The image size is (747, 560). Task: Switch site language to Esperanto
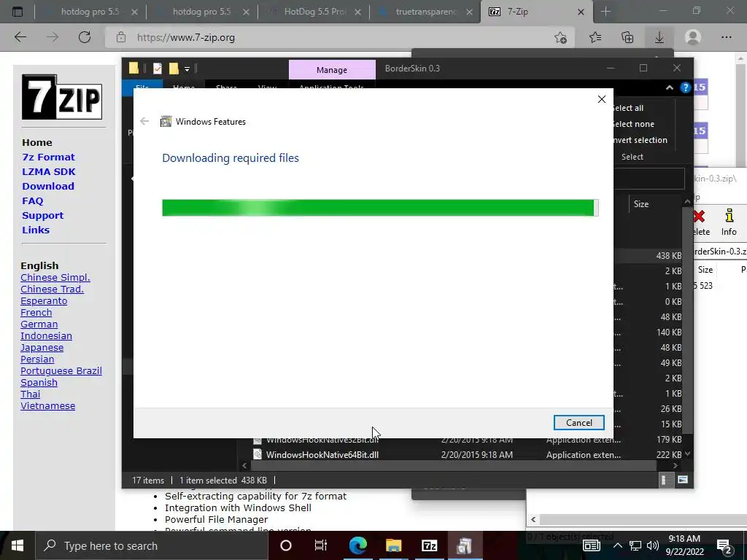pos(44,301)
